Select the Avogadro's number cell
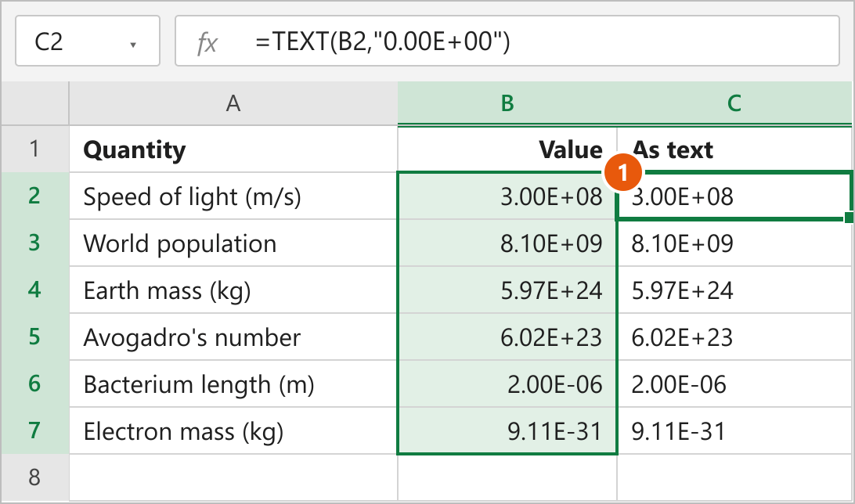 [x=233, y=337]
